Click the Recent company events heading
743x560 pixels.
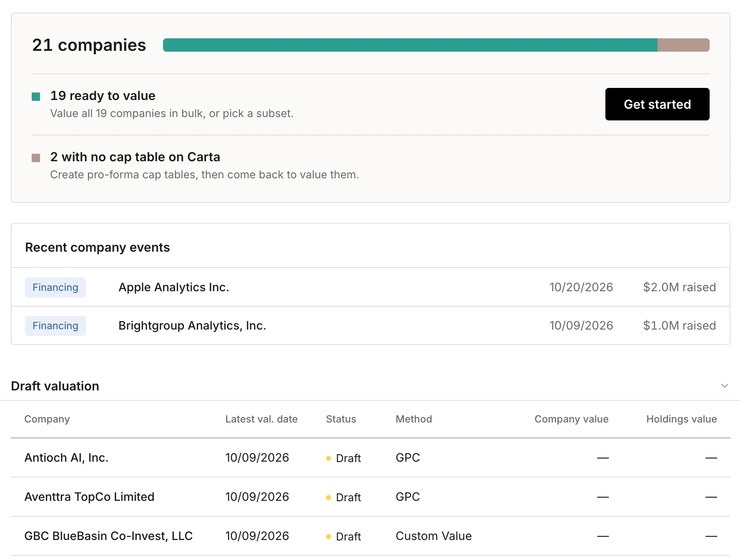pos(98,247)
